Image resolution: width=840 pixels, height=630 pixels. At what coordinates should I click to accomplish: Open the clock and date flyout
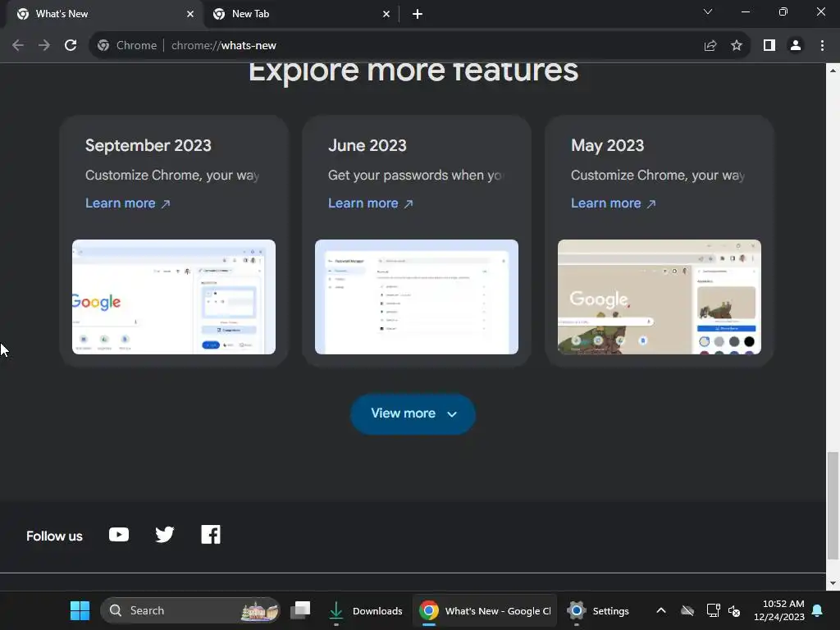779,610
